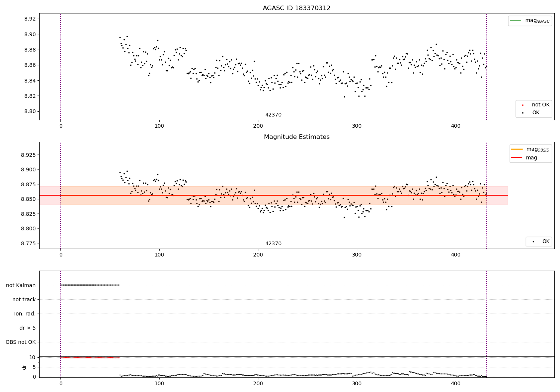Viewport: 560px width, 392px height.
Task: Click the 'not Kalman' axis label
Action: click(x=21, y=285)
